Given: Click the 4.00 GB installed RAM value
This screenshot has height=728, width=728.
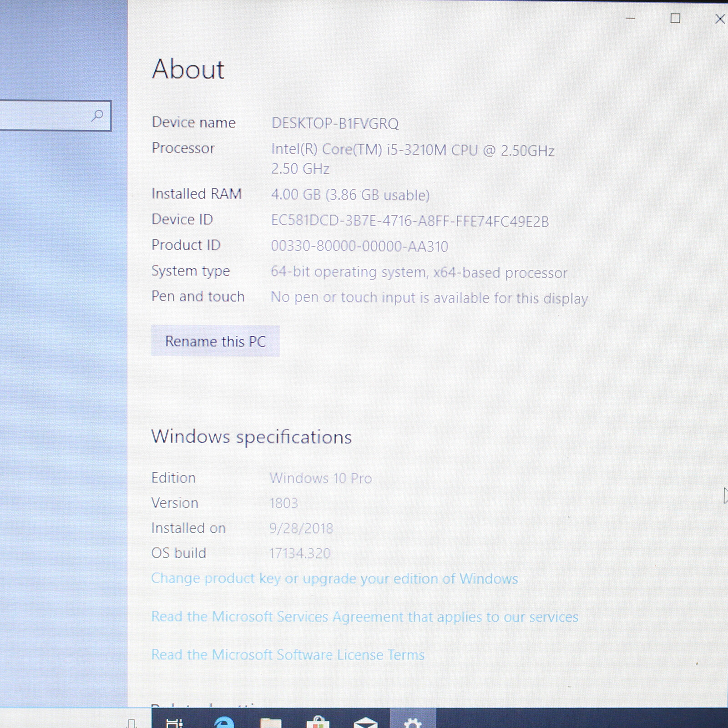Looking at the screenshot, I should pyautogui.click(x=350, y=195).
